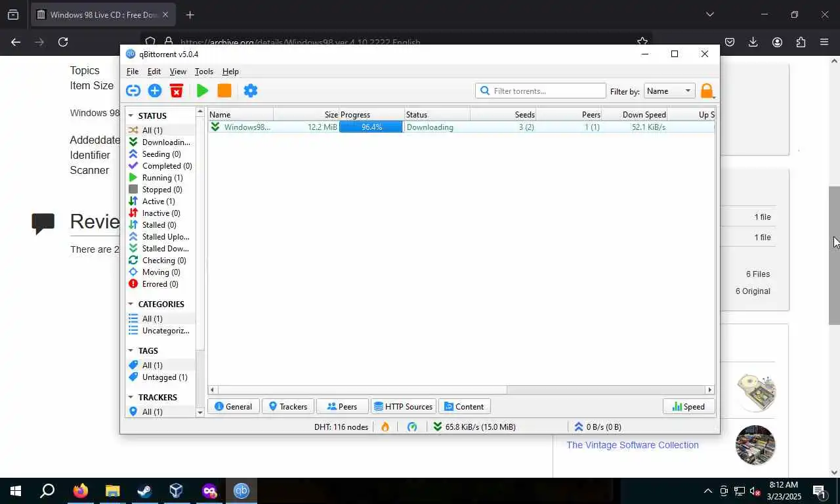Open the View menu in qBittorrent
This screenshot has width=840, height=504.
(x=178, y=71)
